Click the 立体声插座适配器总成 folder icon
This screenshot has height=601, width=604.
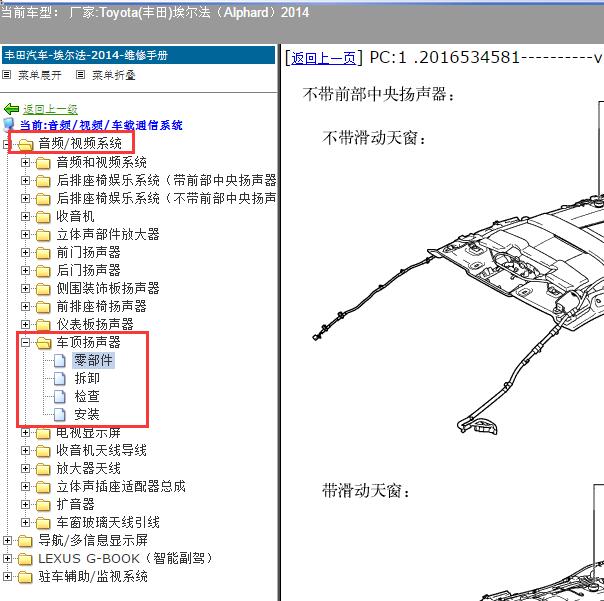pos(43,487)
